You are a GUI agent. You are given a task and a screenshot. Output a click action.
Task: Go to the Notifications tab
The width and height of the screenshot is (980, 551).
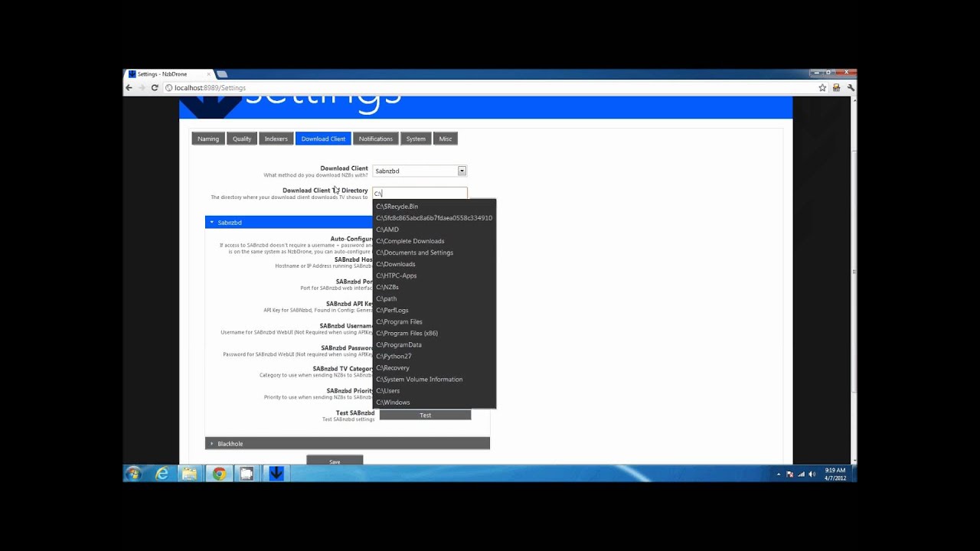pyautogui.click(x=376, y=139)
